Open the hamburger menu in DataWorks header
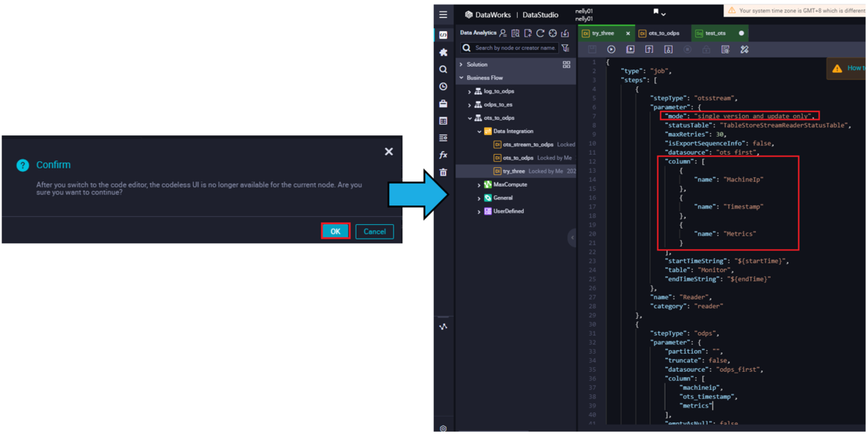The width and height of the screenshot is (868, 434). click(443, 14)
